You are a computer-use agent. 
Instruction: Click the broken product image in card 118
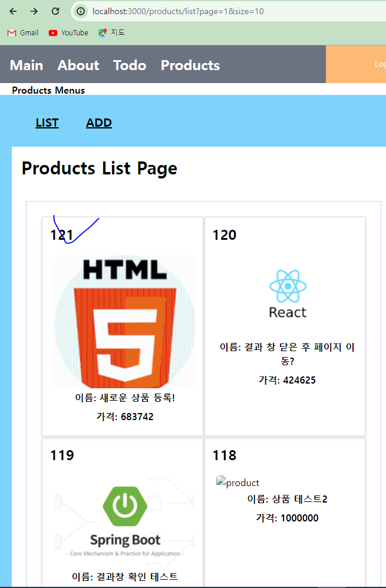pos(237,483)
